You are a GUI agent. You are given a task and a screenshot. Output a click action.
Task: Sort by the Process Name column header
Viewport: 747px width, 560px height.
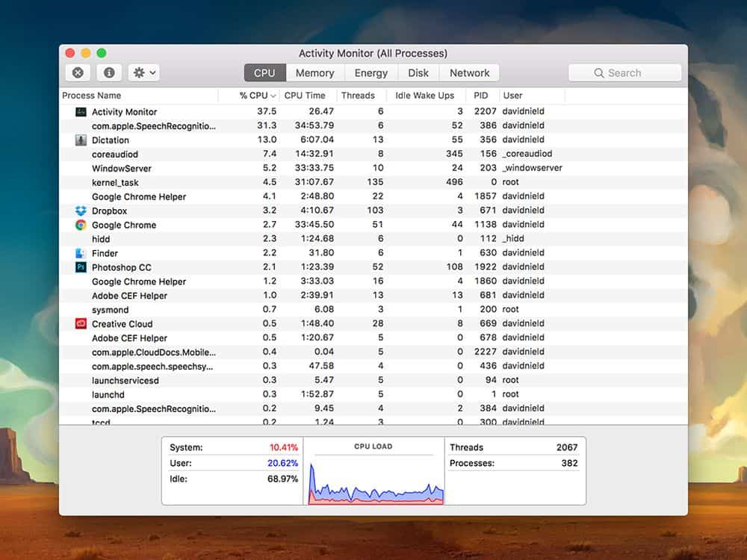pos(92,96)
